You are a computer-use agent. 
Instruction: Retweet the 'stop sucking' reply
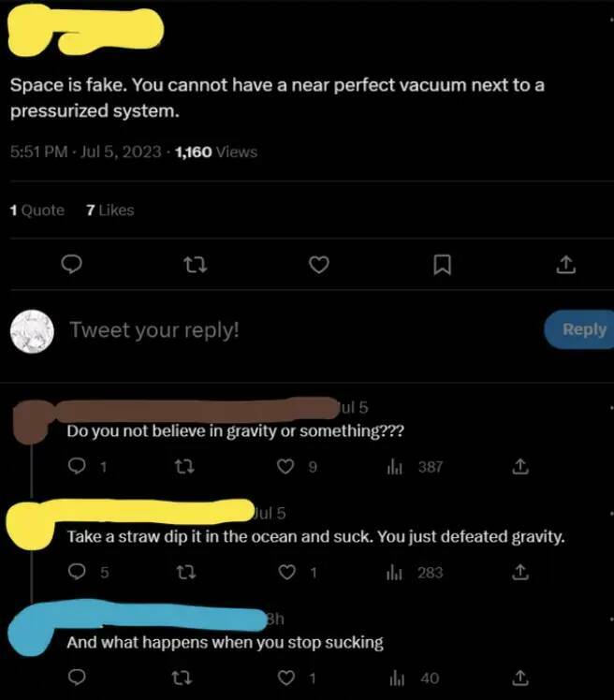187,677
